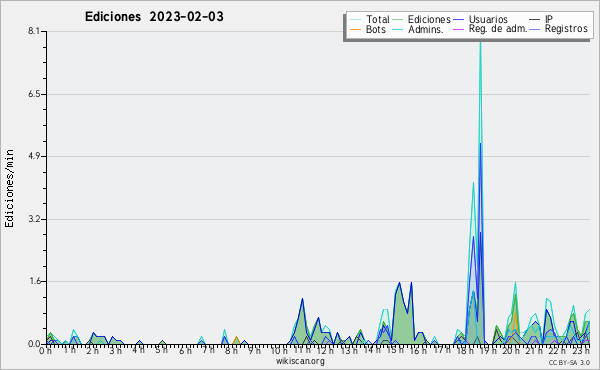Click the '20 h' x-axis label

510,350
